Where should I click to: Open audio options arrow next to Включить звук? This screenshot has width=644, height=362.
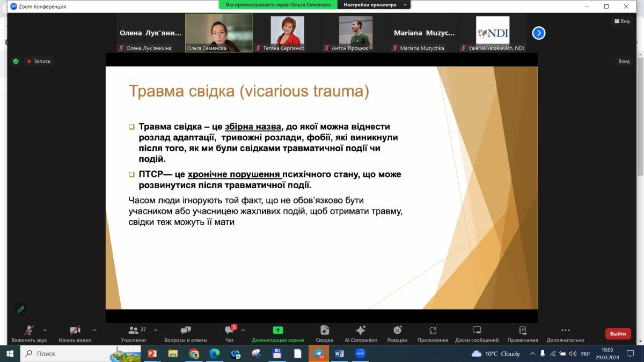45,330
